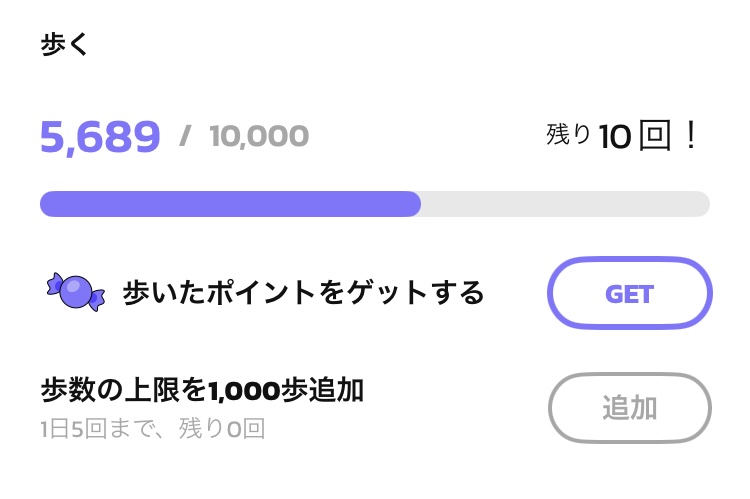Click the 回 character next to the 10
The image size is (750, 499).
(x=655, y=135)
